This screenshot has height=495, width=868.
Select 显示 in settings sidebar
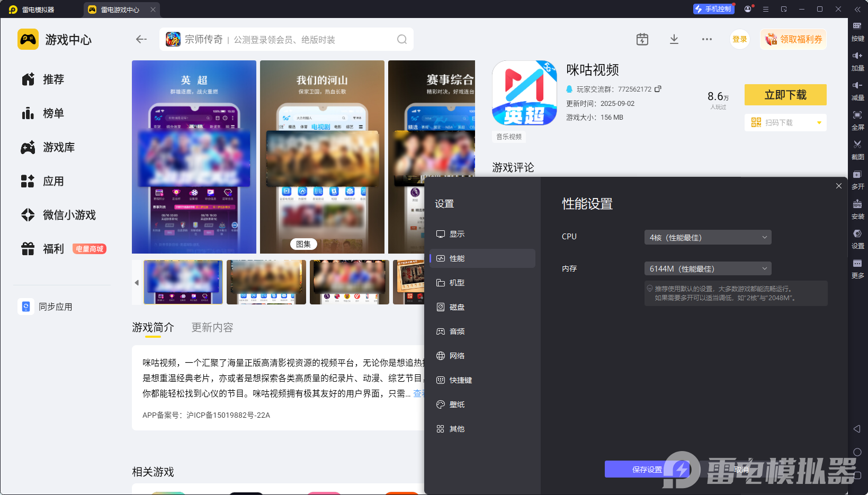482,234
